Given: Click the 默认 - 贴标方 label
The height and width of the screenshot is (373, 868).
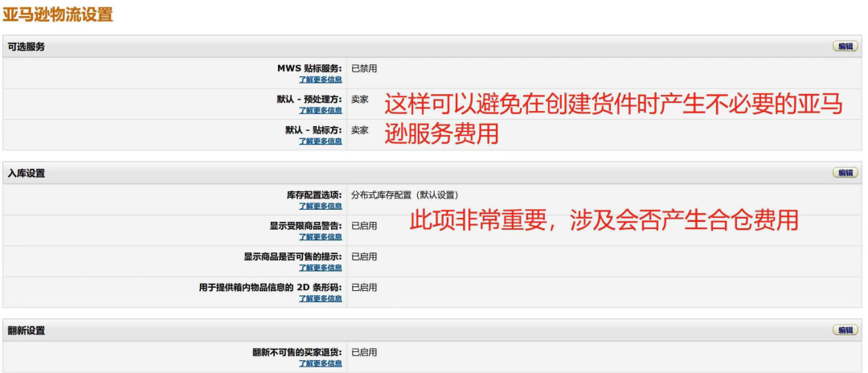Looking at the screenshot, I should (x=314, y=130).
